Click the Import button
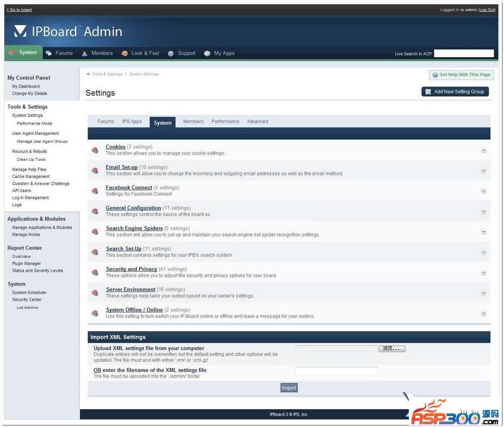This screenshot has height=427, width=504. 289,388
